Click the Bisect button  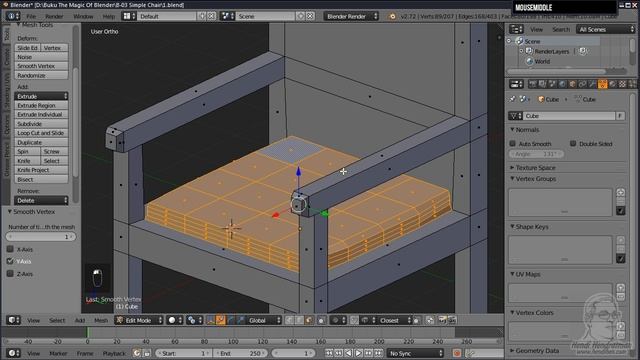tap(41, 180)
